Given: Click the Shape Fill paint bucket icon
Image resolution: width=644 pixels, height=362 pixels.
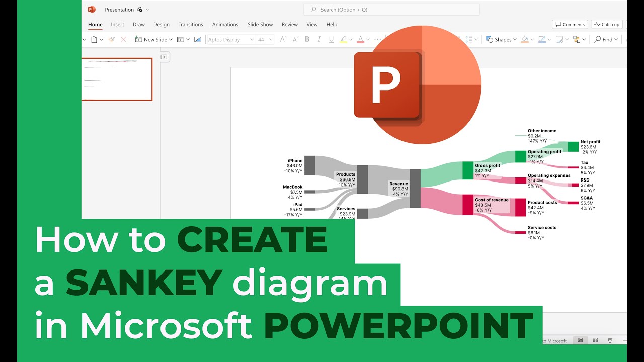Looking at the screenshot, I should [x=525, y=39].
